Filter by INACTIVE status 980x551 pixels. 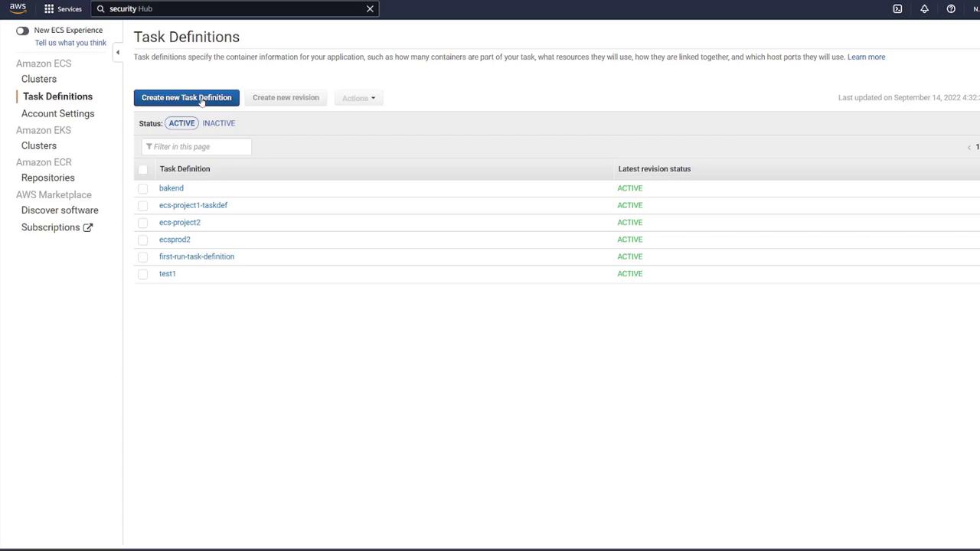coord(219,123)
